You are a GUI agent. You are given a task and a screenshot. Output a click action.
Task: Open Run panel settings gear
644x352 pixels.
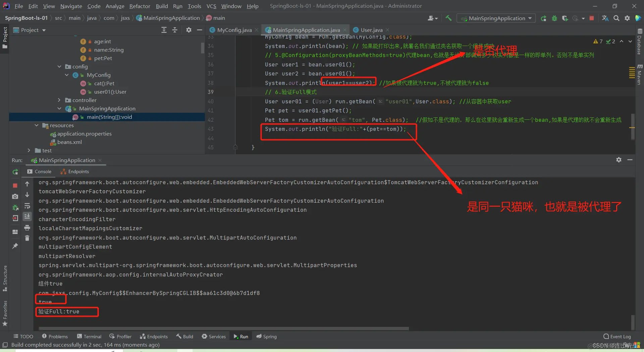[x=619, y=160]
